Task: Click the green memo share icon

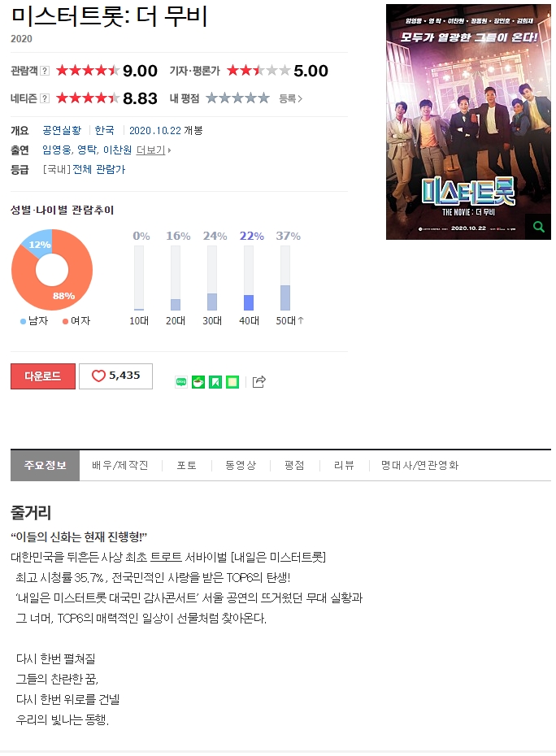Action: click(x=232, y=382)
